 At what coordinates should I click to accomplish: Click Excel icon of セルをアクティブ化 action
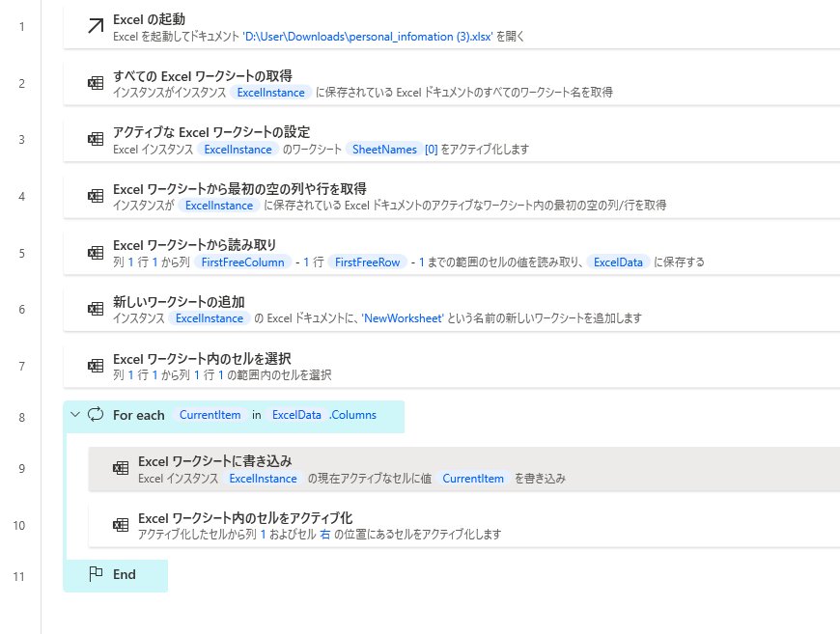[121, 525]
